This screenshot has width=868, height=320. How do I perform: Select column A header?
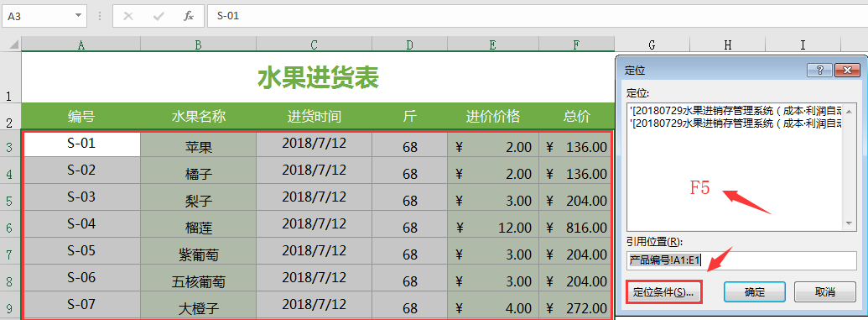pyautogui.click(x=81, y=45)
